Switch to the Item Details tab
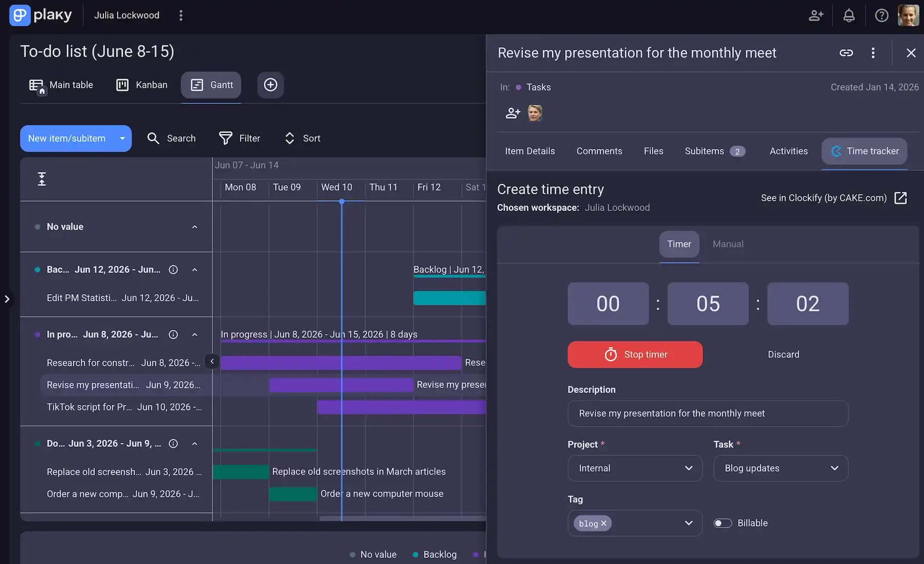Viewport: 924px width, 564px height. click(530, 151)
